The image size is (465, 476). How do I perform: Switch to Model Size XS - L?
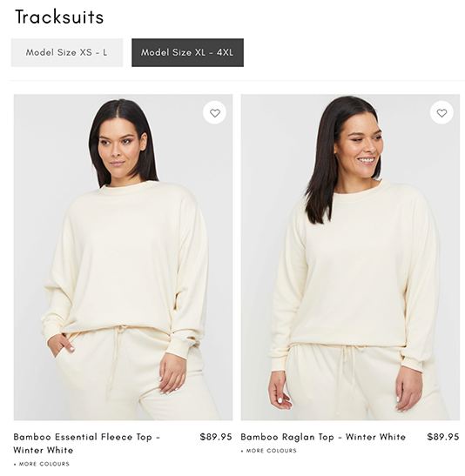click(67, 52)
